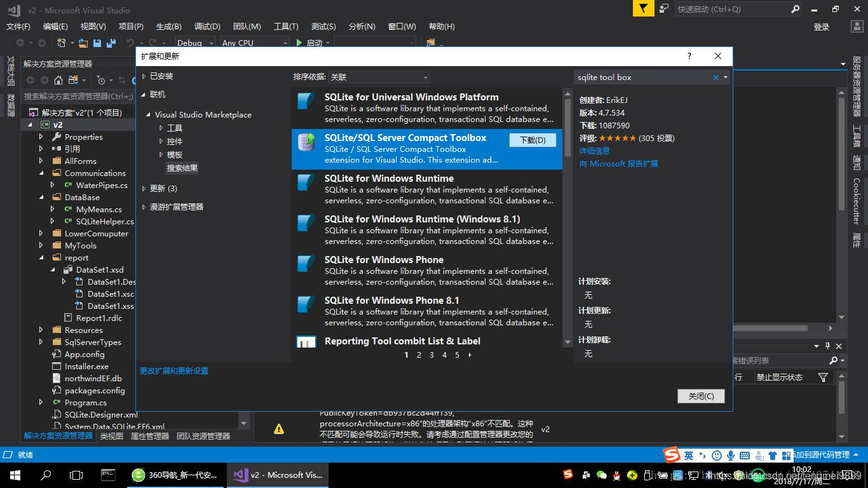Click 向 Microsoft 报告扩展 link
Viewport: 868px width, 488px height.
pyautogui.click(x=618, y=164)
